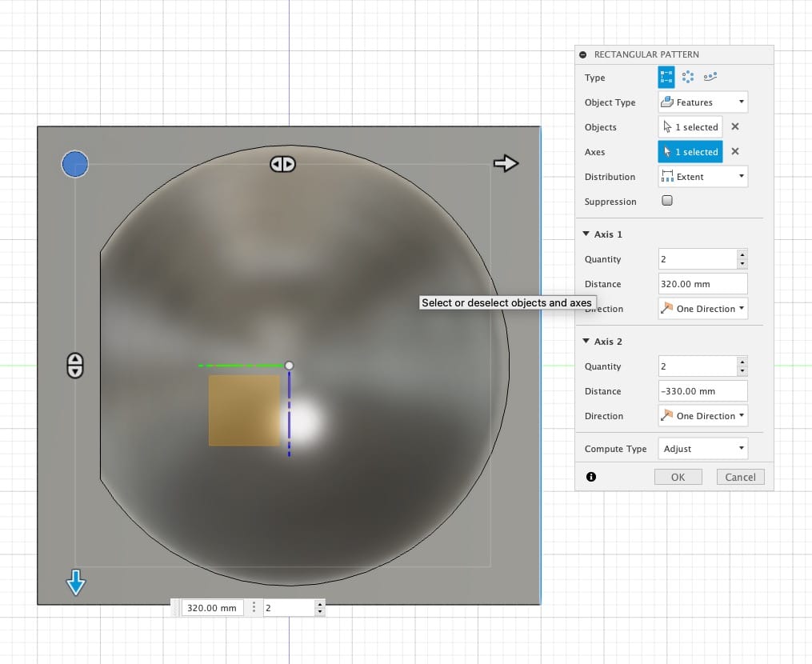Click the Axes 1 selected selector
This screenshot has width=812, height=664.
690,152
